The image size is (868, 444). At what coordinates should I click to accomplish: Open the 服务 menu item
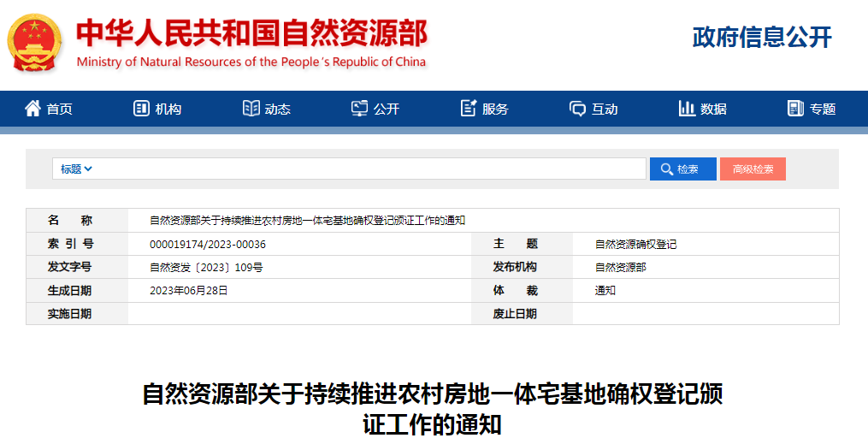coord(484,109)
